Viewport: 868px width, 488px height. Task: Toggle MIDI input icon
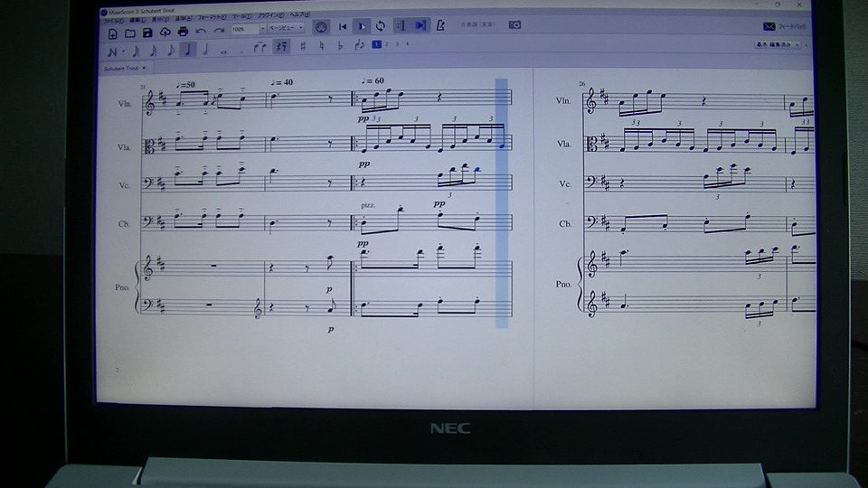[x=320, y=26]
